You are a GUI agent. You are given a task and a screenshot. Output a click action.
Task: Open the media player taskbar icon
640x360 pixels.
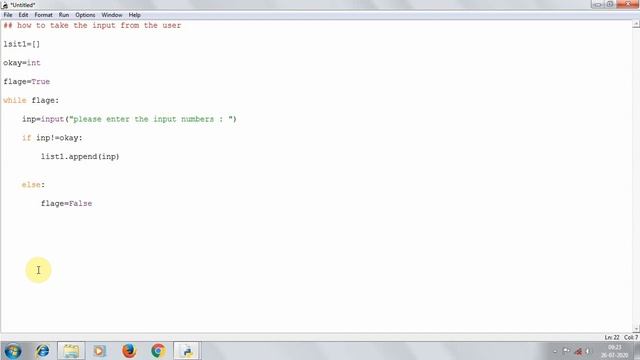point(99,351)
